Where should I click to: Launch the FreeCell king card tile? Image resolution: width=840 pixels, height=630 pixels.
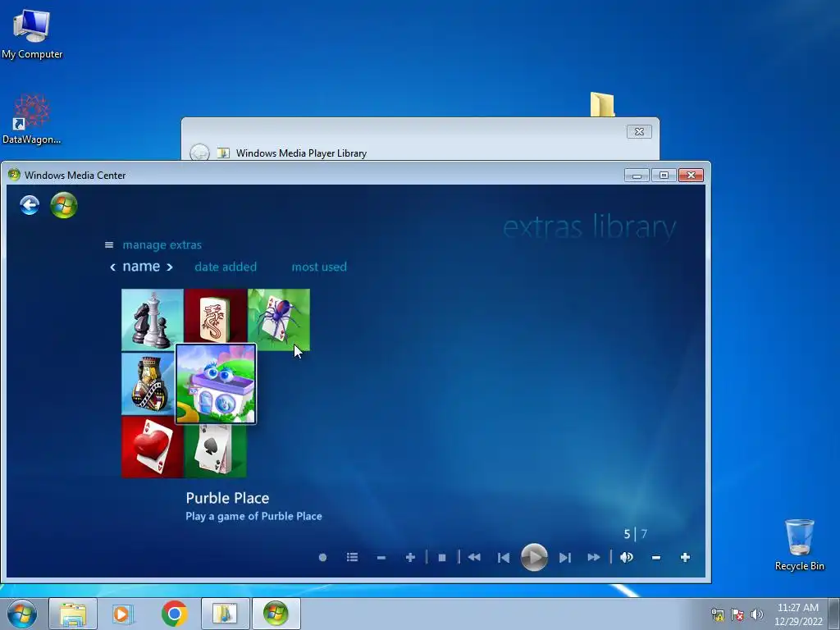tap(148, 383)
